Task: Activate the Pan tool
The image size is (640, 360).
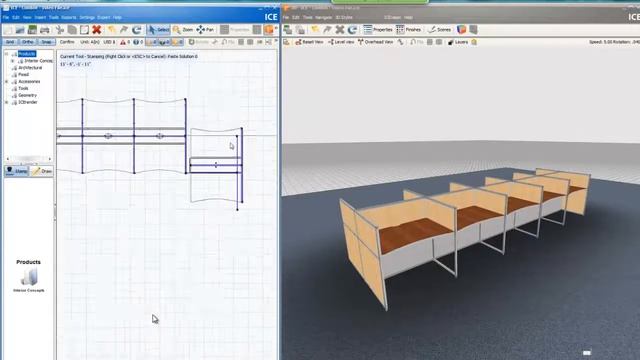Action: coord(205,30)
